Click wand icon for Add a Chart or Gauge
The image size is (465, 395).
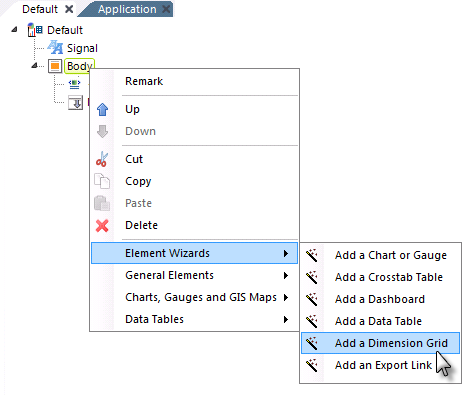tap(312, 255)
